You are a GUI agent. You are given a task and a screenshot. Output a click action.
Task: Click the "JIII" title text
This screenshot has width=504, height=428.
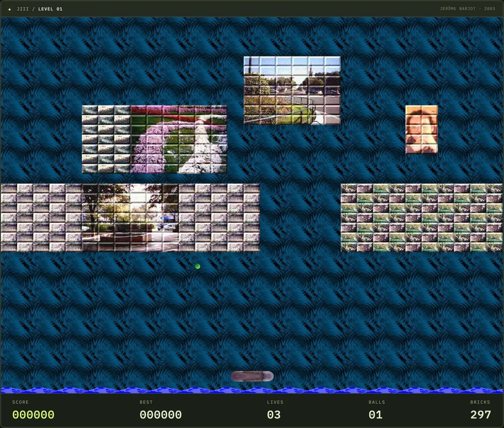click(x=23, y=9)
